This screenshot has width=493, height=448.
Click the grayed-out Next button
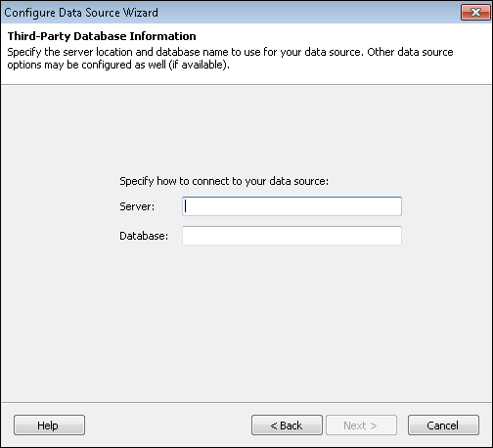(x=361, y=426)
